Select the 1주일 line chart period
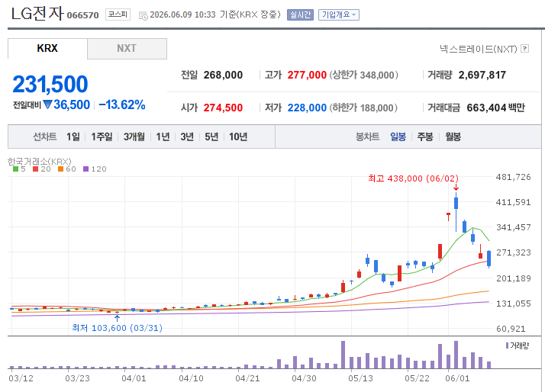This screenshot has height=392, width=545. tap(102, 137)
